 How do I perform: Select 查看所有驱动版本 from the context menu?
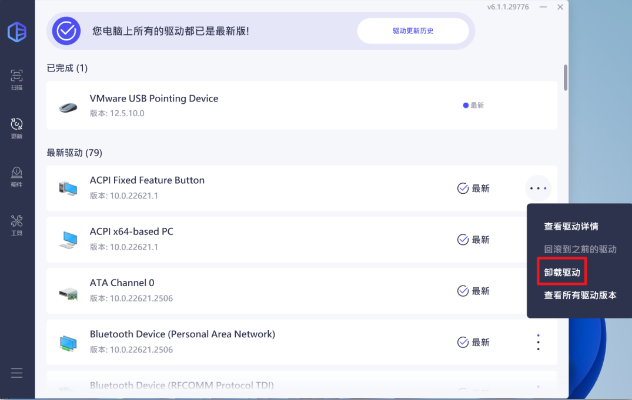point(580,295)
